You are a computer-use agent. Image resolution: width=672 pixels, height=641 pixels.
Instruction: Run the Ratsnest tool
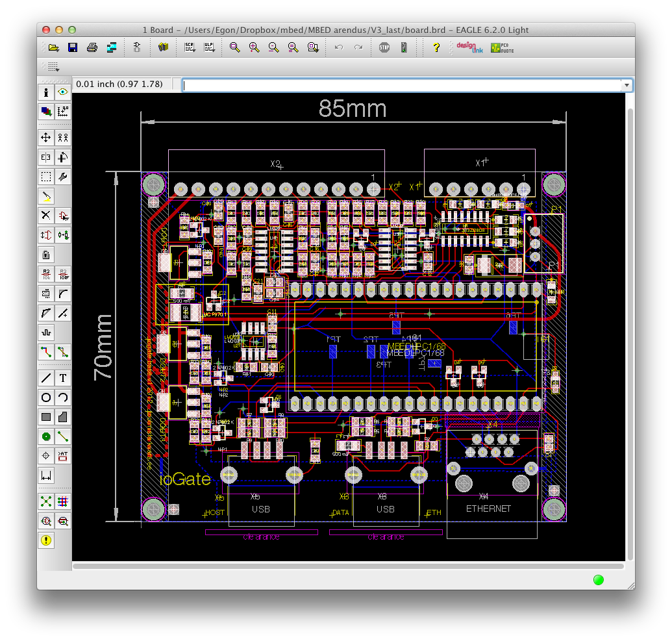pos(46,501)
